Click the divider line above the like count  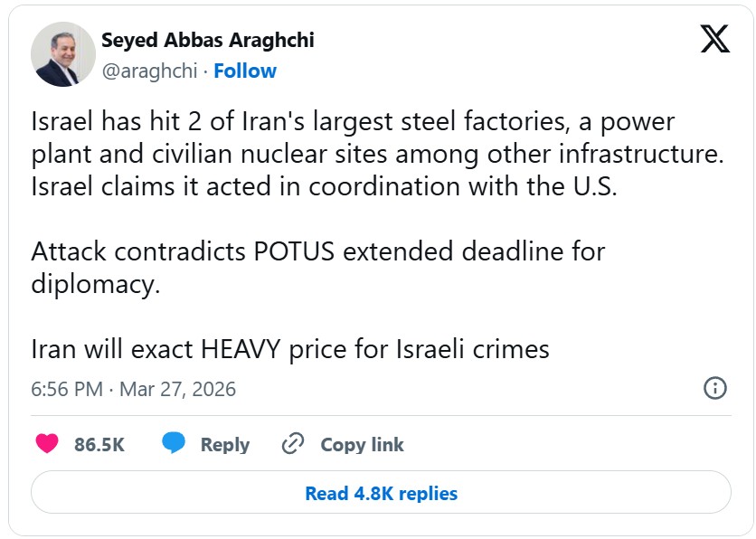(381, 416)
